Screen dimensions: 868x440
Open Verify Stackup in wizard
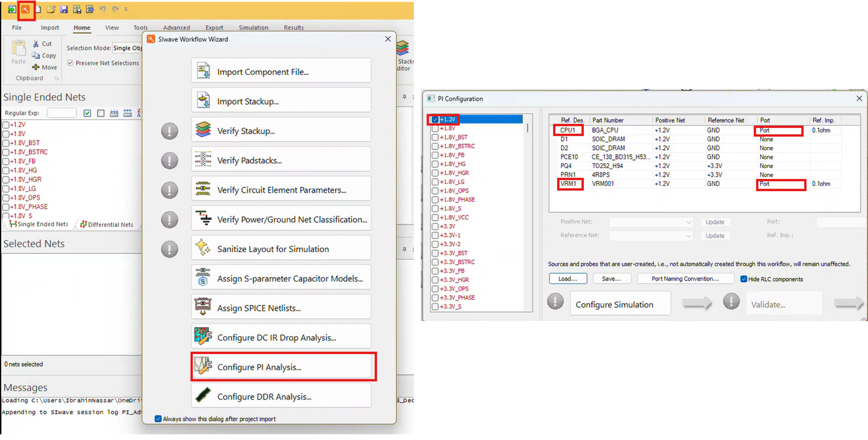[x=281, y=130]
